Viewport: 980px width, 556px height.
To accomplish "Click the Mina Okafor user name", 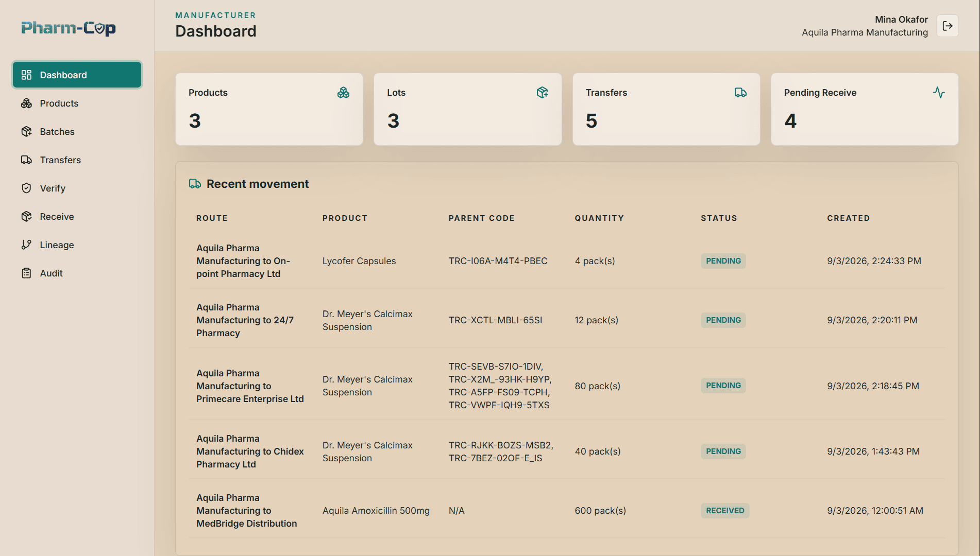I will tap(901, 20).
